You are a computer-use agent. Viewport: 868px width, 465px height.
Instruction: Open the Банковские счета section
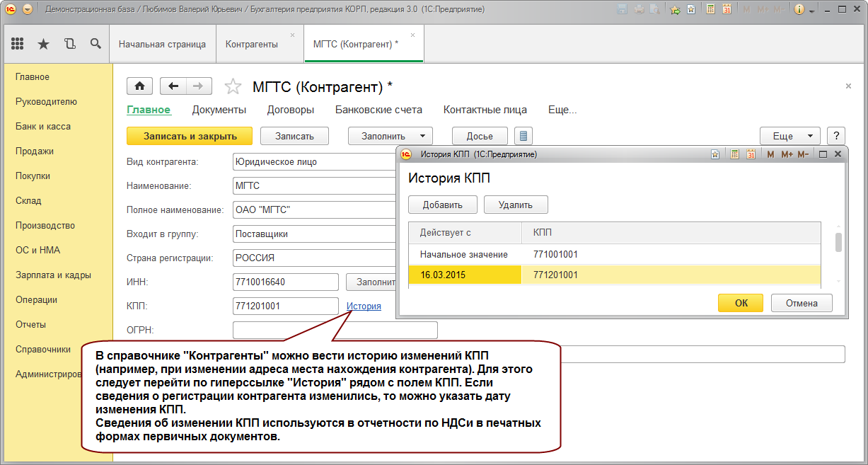[x=378, y=110]
